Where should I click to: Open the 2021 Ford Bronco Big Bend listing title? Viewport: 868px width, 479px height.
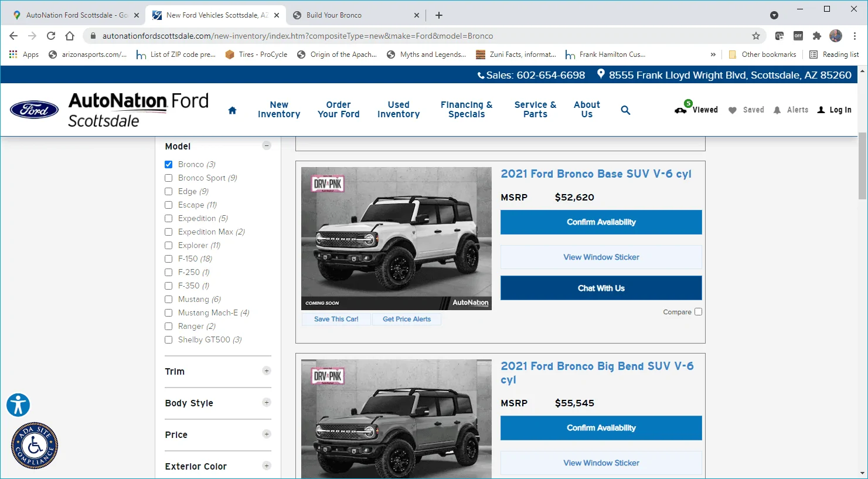tap(597, 373)
